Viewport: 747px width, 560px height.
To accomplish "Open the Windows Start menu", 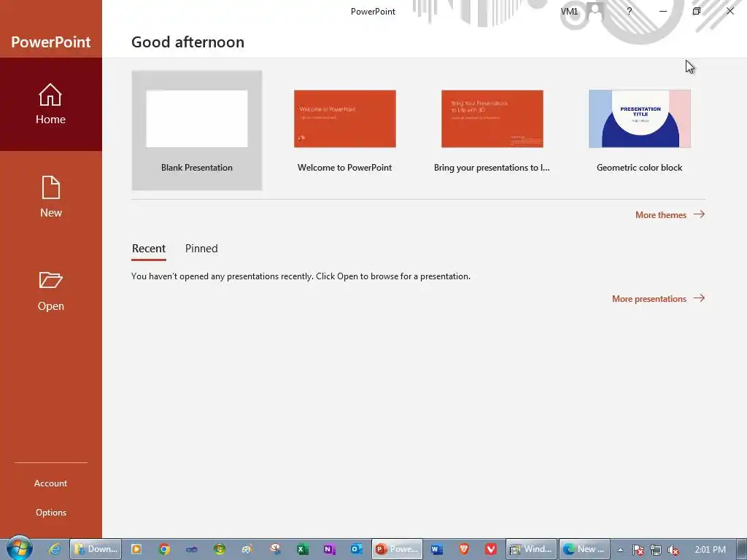I will [x=19, y=548].
